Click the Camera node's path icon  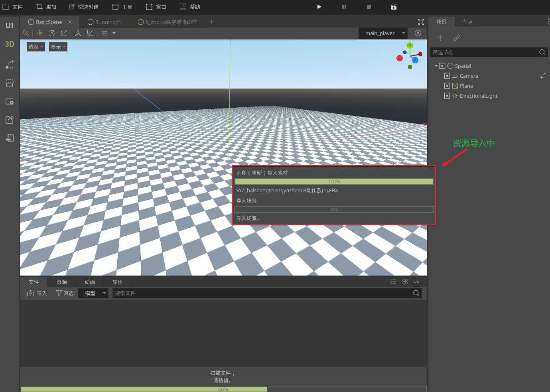coord(543,76)
